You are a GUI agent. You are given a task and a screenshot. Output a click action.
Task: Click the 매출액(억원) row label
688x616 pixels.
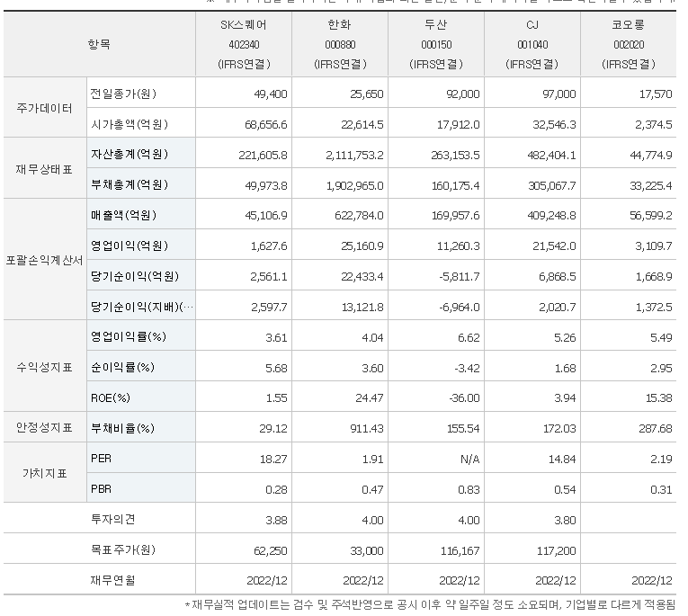tap(124, 215)
